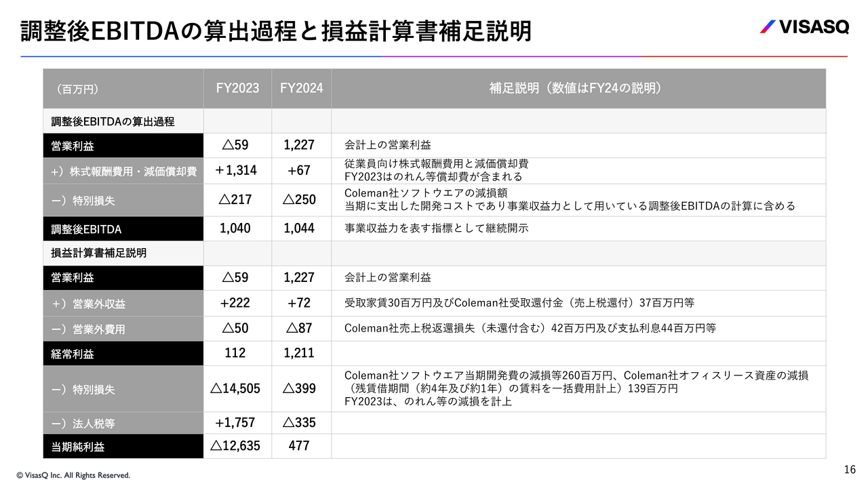Select the 調整後EBITDAの算出過程 section row label
The width and height of the screenshot is (868, 488).
tap(113, 122)
